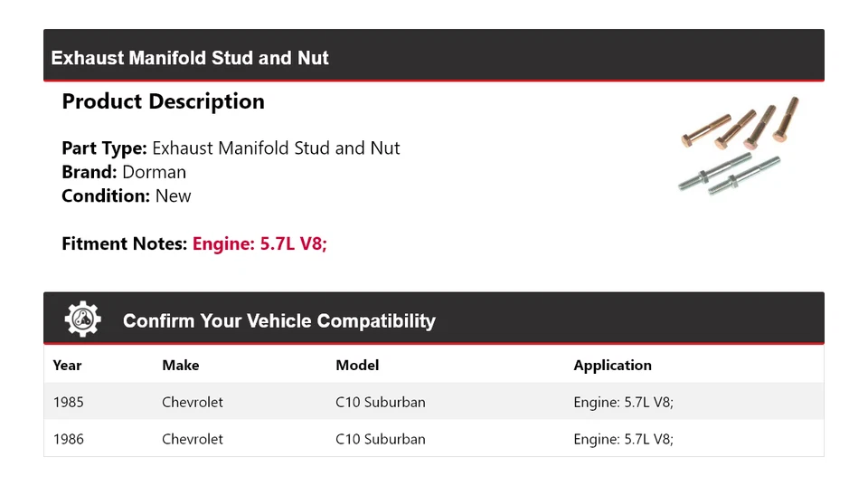This screenshot has height=486, width=868.
Task: Click the gear compatibility icon
Action: pyautogui.click(x=82, y=319)
